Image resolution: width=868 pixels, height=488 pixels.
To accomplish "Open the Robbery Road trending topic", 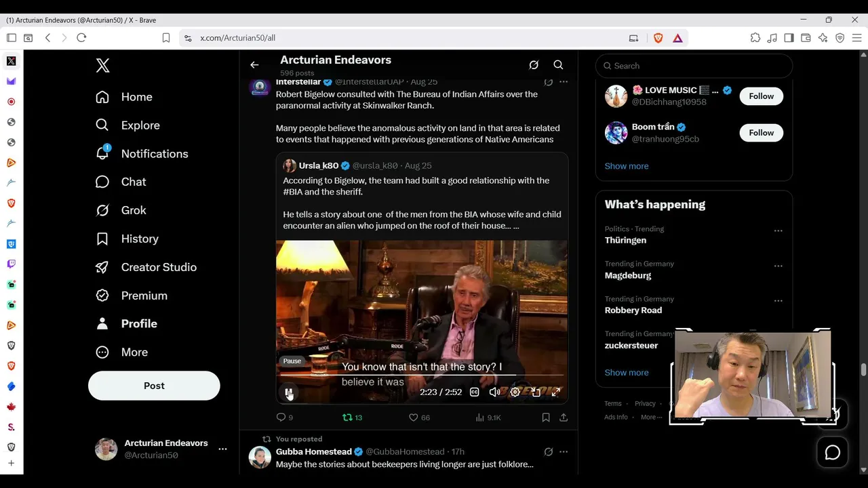I will click(633, 310).
